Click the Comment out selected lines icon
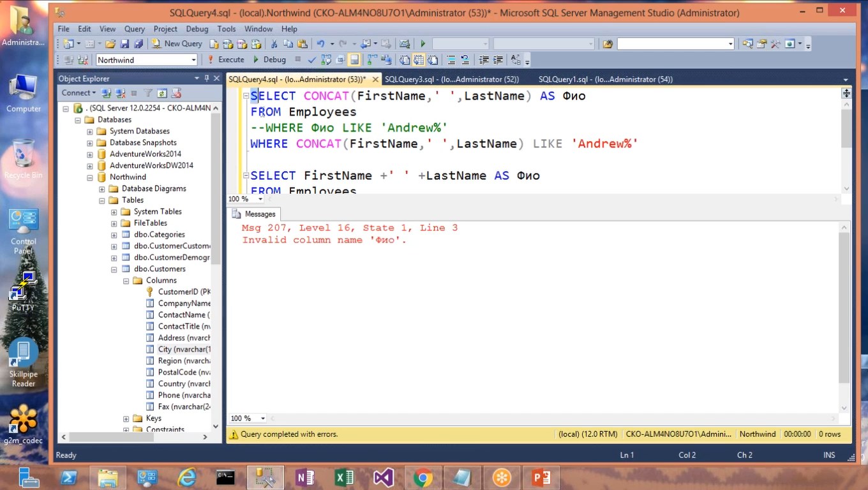The width and height of the screenshot is (868, 490). (x=451, y=60)
